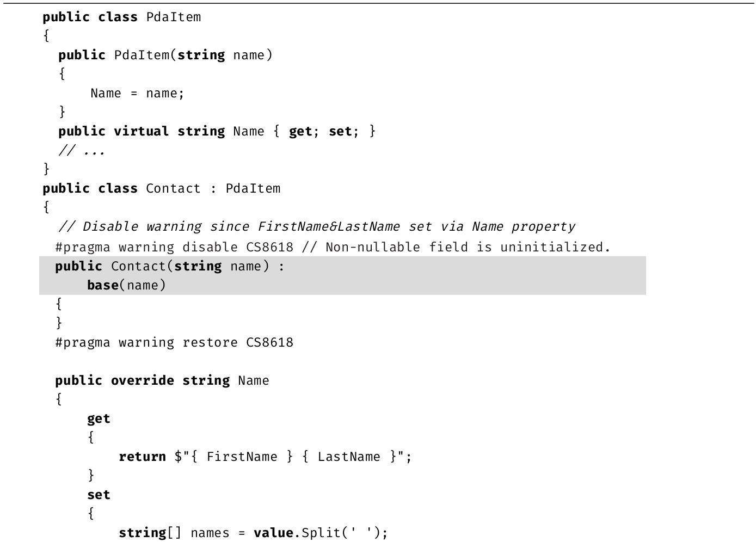
Task: Click 'set;' in the virtual Name property
Action: point(343,131)
